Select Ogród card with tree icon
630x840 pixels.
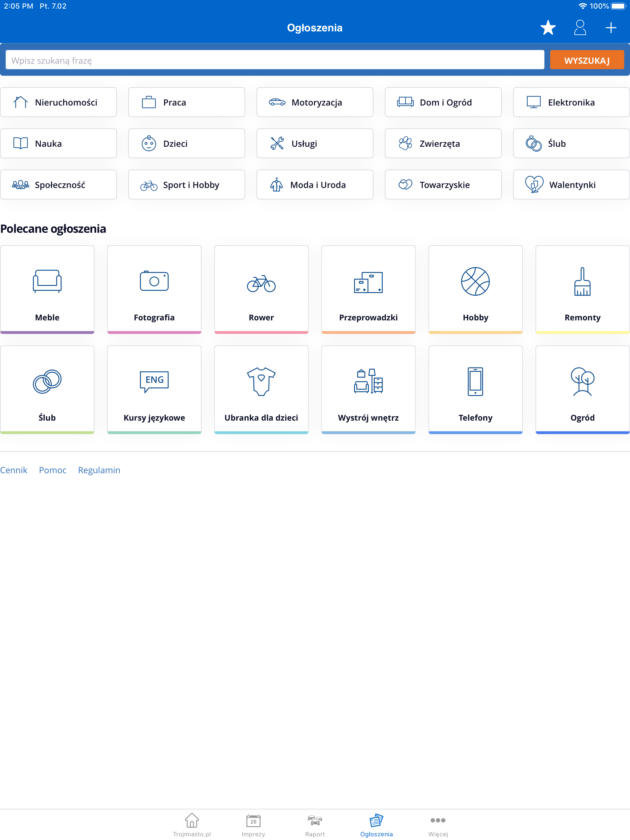[x=583, y=390]
